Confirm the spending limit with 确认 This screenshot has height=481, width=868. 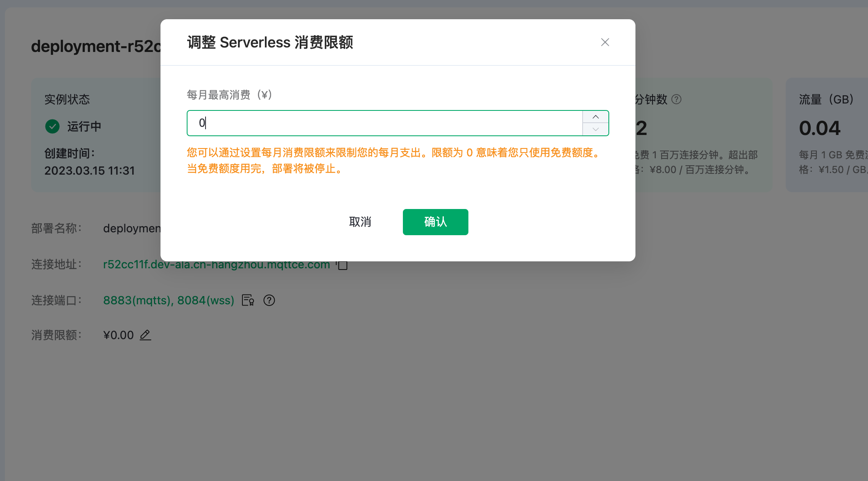pos(435,222)
